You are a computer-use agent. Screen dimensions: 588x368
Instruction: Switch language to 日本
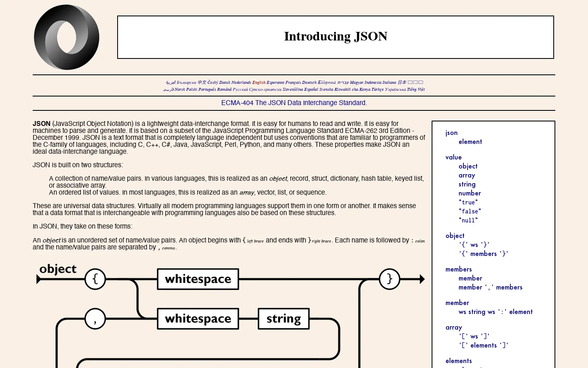[402, 83]
